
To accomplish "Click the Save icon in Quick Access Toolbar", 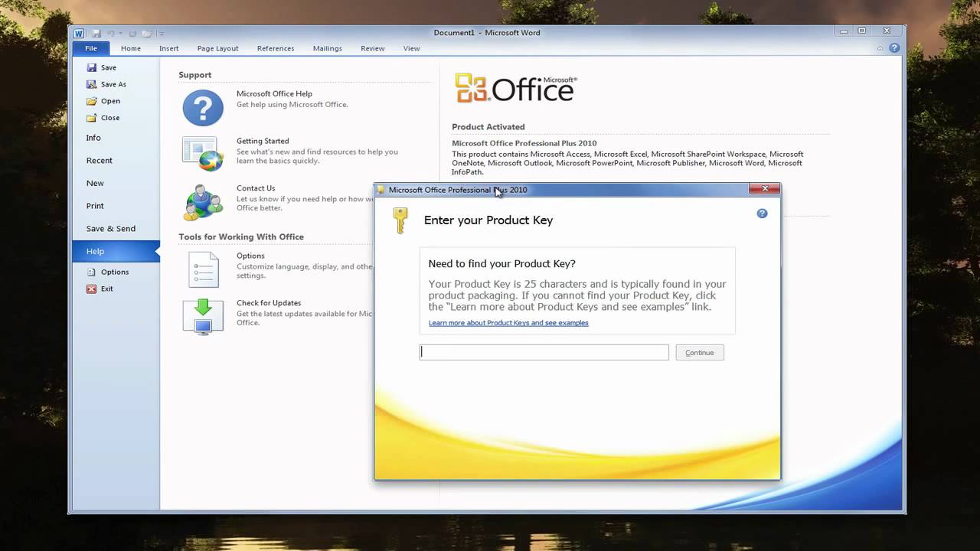I will [96, 33].
